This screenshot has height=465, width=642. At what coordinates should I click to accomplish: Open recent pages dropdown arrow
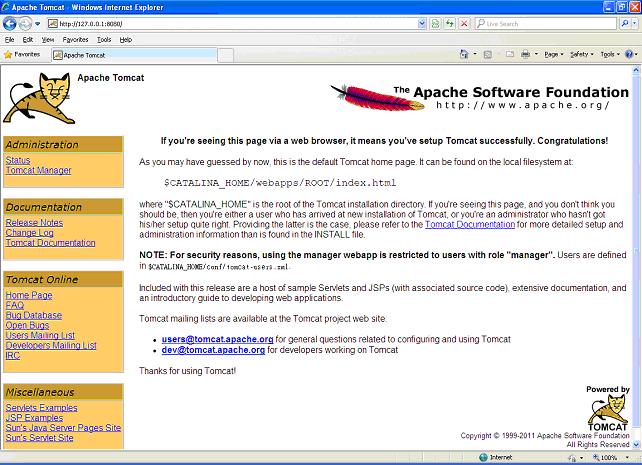[38, 24]
